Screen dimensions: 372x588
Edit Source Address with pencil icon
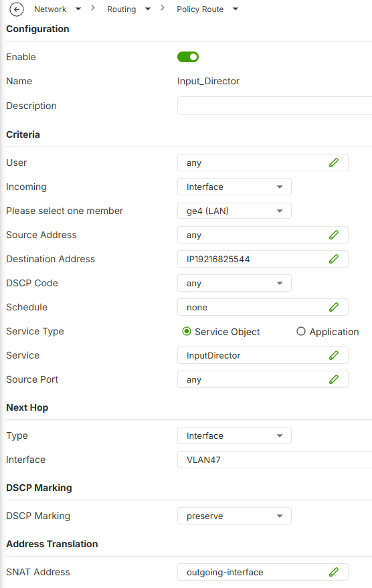click(x=334, y=235)
